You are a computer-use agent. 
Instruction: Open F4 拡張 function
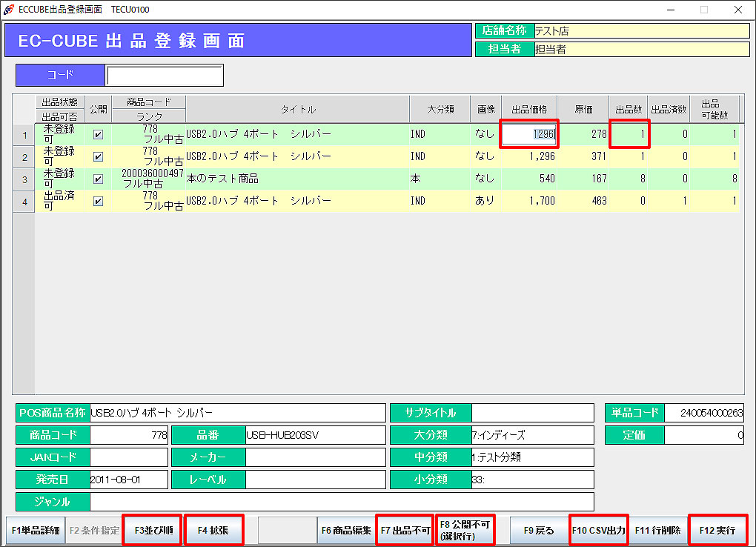(x=213, y=531)
